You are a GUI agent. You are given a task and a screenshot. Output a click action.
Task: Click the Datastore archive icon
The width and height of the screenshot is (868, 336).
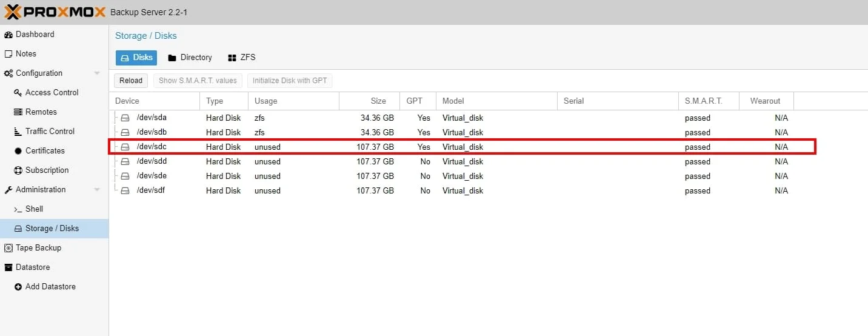[x=8, y=267]
